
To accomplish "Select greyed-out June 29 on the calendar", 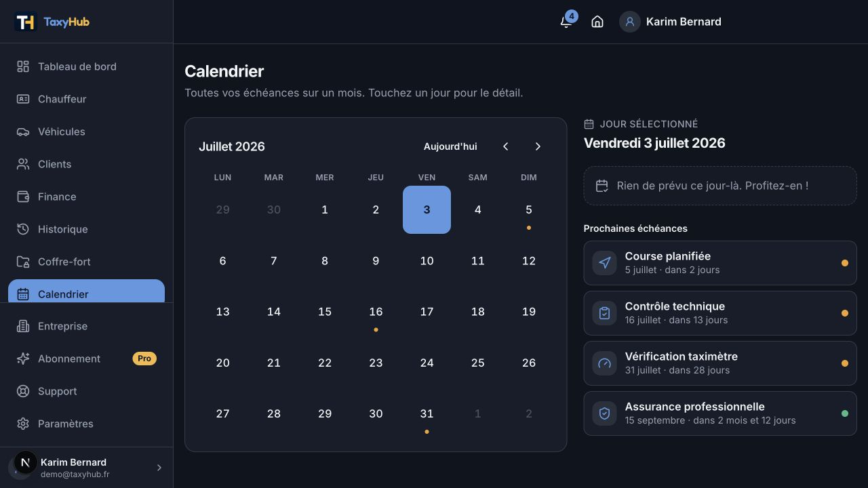I will [x=222, y=210].
